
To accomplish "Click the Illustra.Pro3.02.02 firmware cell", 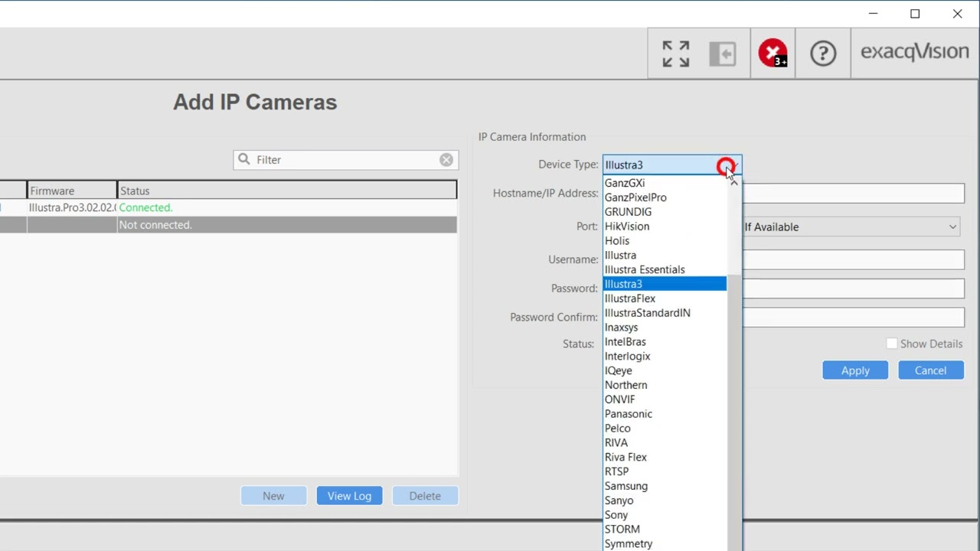I will 72,208.
